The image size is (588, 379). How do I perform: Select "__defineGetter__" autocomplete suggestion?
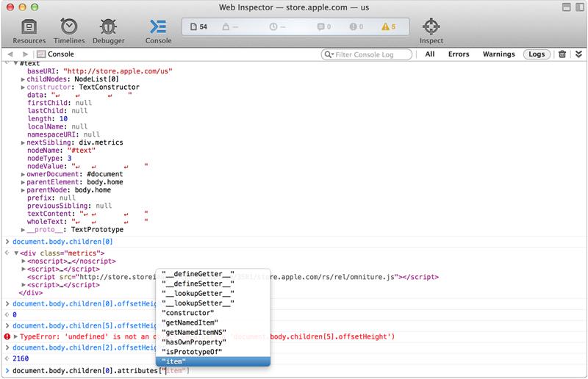pyautogui.click(x=213, y=274)
